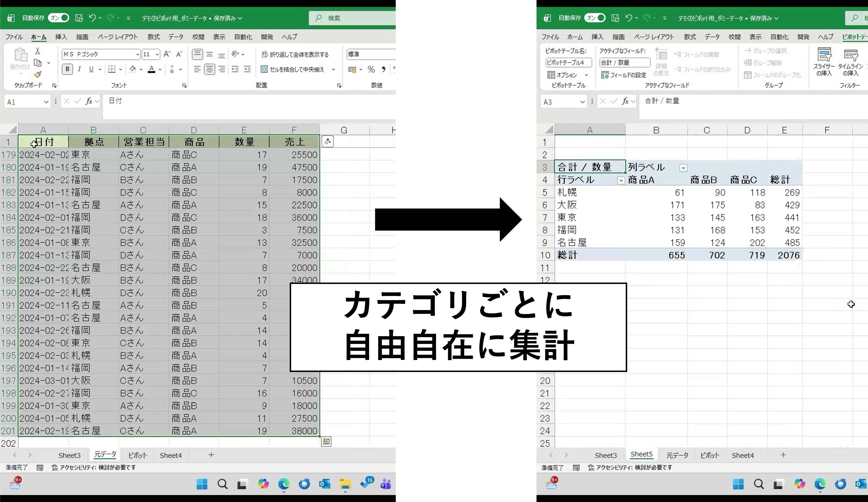Screen dimensions: 868x502
Task: Toggle AutoSave switch in right Excel window
Action: point(595,18)
